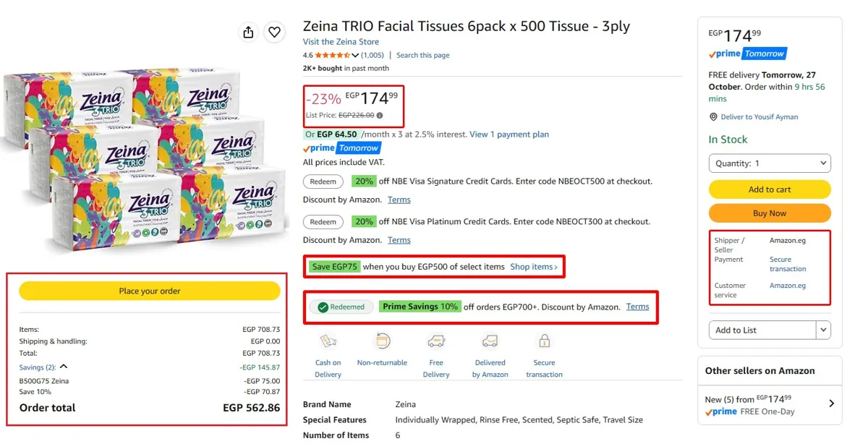This screenshot has height=444, width=868.
Task: Click the Free Delivery truck icon
Action: coord(436,341)
